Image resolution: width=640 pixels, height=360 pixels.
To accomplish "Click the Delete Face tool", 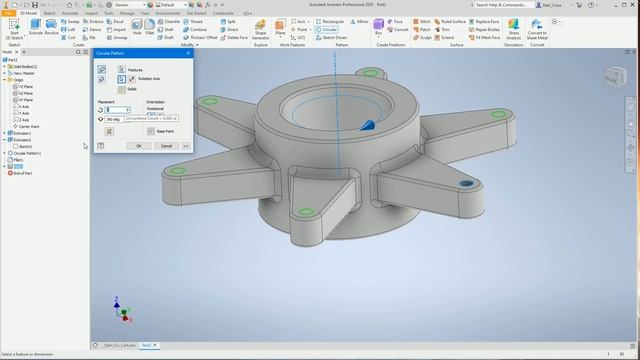I will pyautogui.click(x=234, y=38).
